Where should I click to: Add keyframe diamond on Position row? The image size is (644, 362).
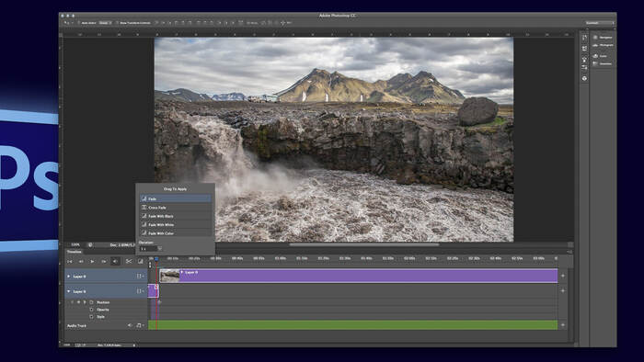[x=78, y=302]
